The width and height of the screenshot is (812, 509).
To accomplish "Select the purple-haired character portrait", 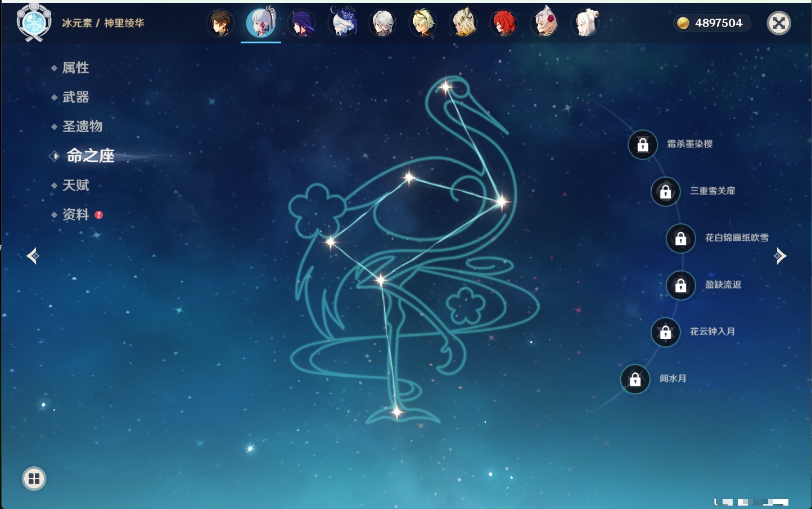I will (301, 23).
